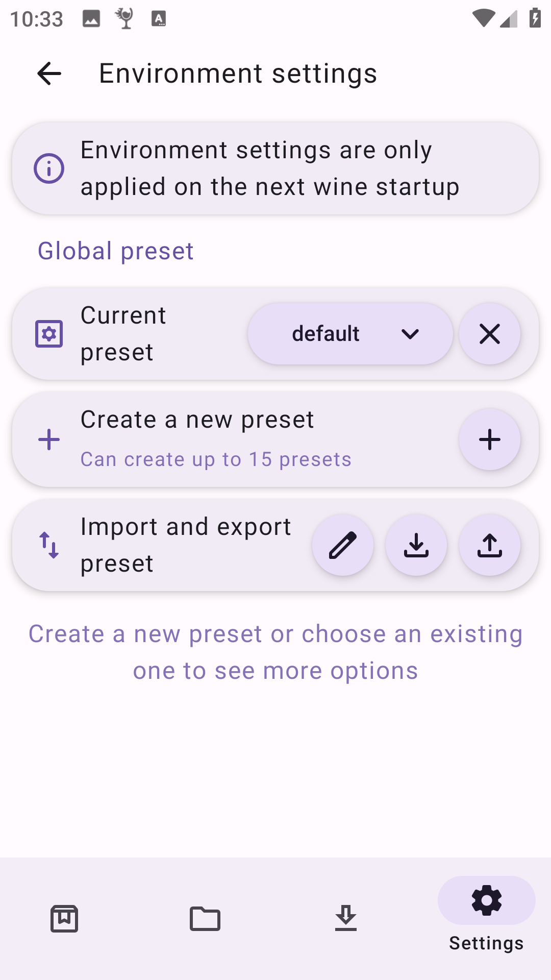The image size is (551, 980).
Task: Expand preset list via the chevron arrow
Action: point(410,334)
